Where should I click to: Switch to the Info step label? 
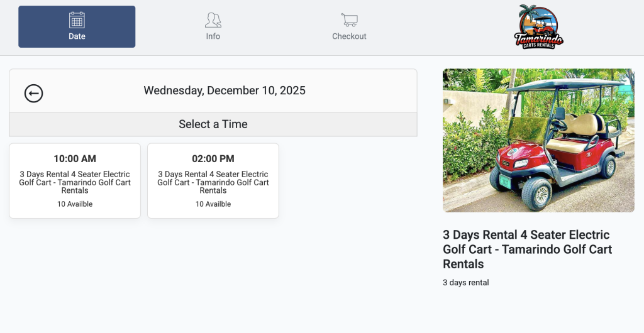point(213,36)
